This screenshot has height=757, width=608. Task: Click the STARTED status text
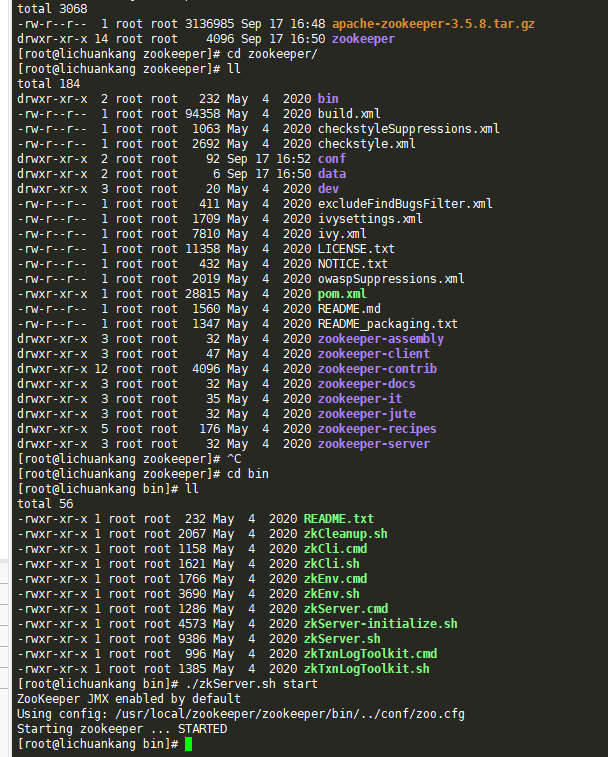pos(202,729)
